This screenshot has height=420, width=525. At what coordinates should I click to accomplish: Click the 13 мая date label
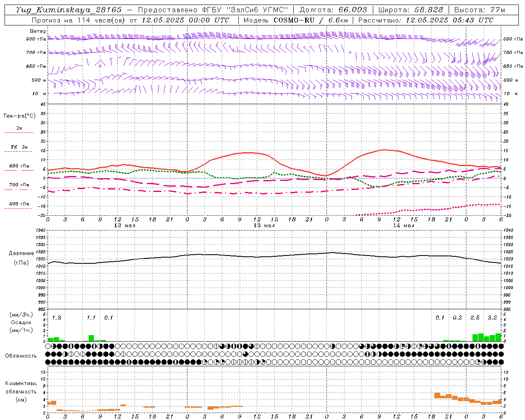coord(264,226)
